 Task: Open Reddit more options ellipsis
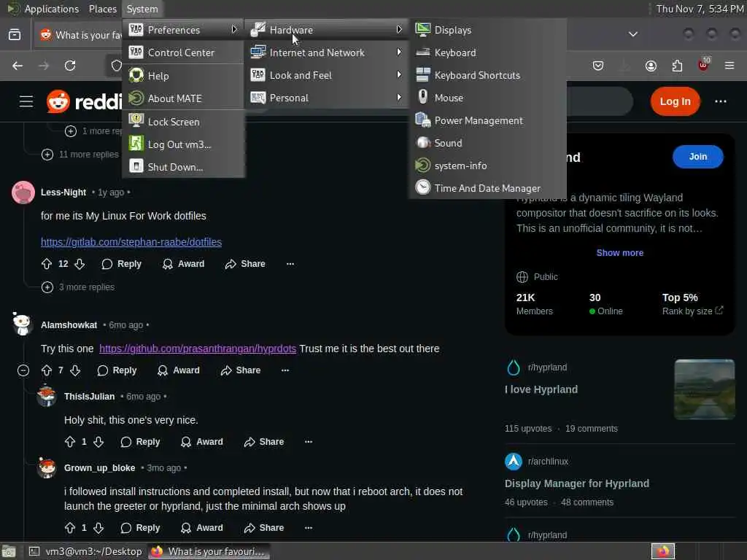pos(720,101)
